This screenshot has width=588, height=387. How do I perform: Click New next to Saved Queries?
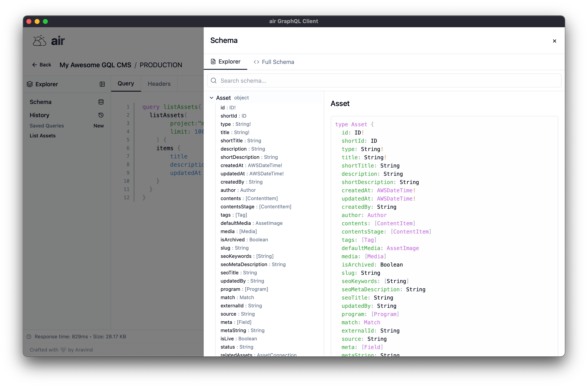(99, 126)
